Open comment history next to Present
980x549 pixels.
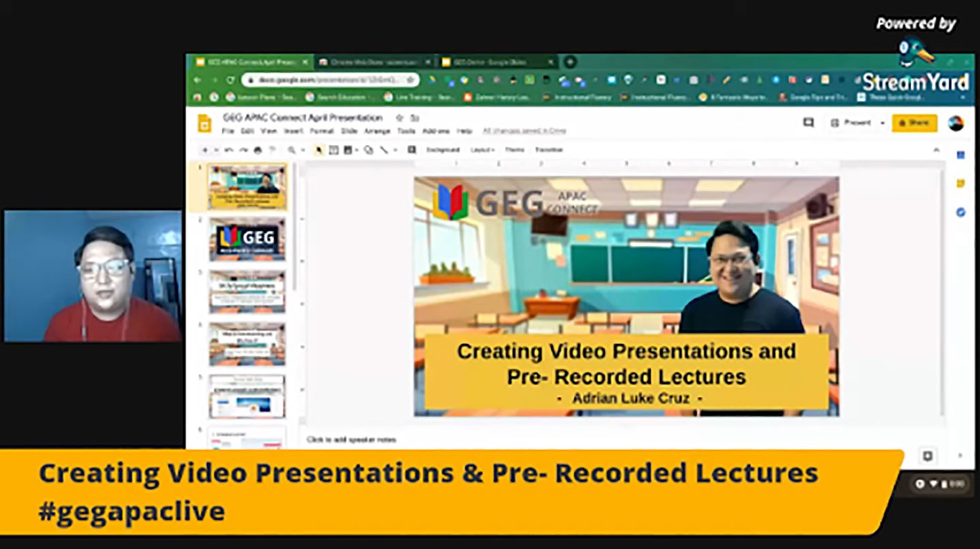(808, 122)
